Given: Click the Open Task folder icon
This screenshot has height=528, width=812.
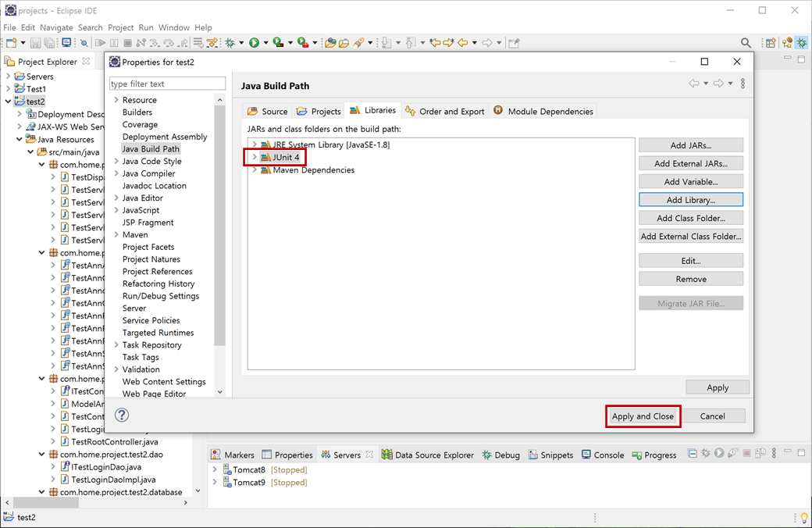Looking at the screenshot, I should [x=344, y=43].
